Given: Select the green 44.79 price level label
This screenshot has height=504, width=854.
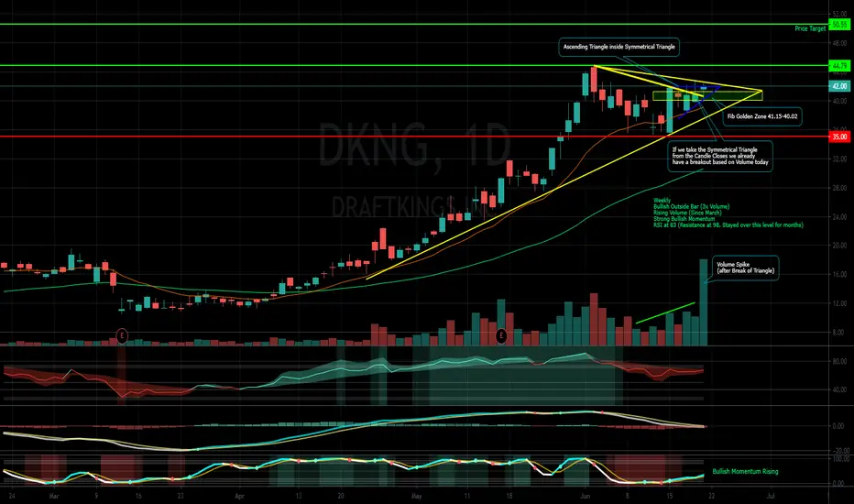Looking at the screenshot, I should click(838, 66).
